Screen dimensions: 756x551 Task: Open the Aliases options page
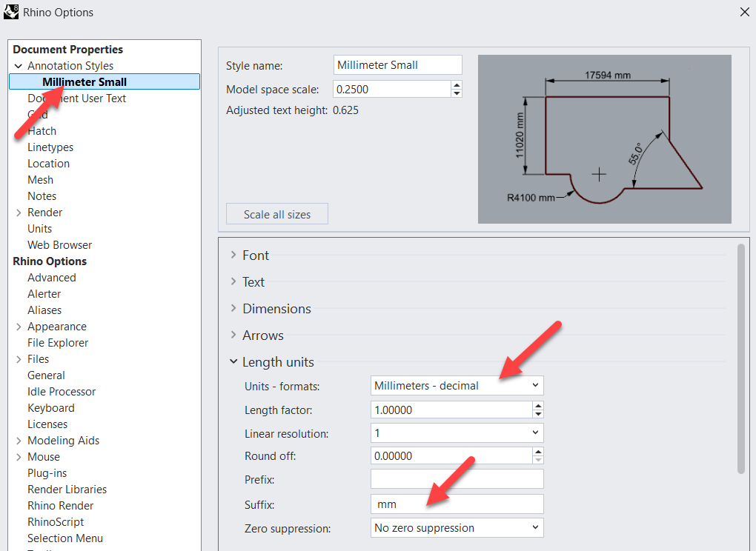[x=44, y=310]
